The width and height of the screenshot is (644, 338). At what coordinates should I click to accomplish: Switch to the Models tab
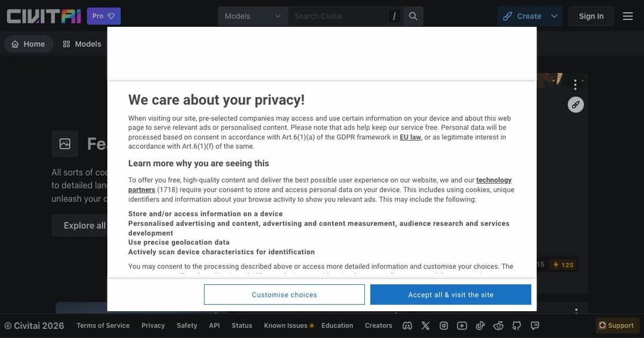point(82,44)
